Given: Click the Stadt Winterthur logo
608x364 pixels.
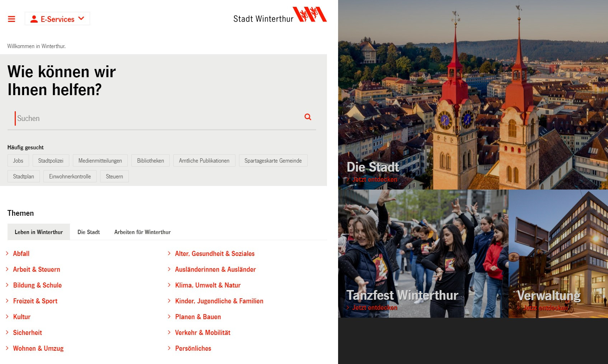Looking at the screenshot, I should click(280, 16).
